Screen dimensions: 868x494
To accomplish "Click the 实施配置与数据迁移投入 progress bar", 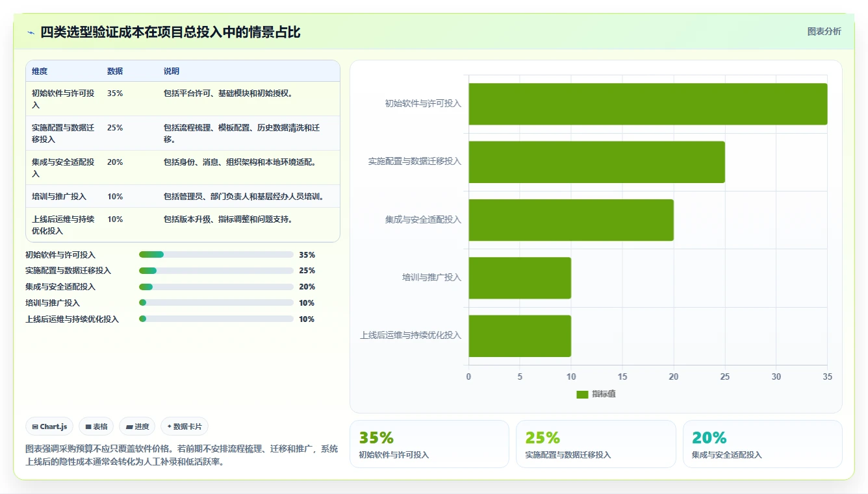I will pyautogui.click(x=216, y=271).
